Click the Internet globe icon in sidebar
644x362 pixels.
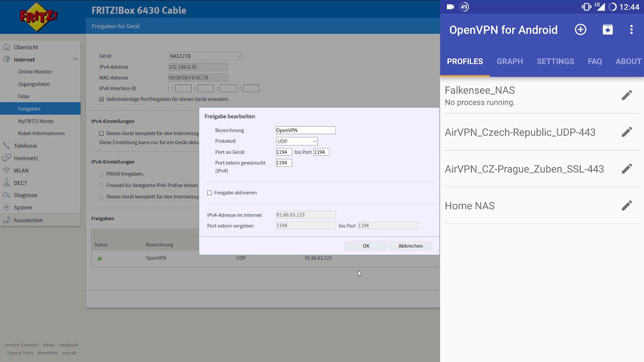pos(7,59)
